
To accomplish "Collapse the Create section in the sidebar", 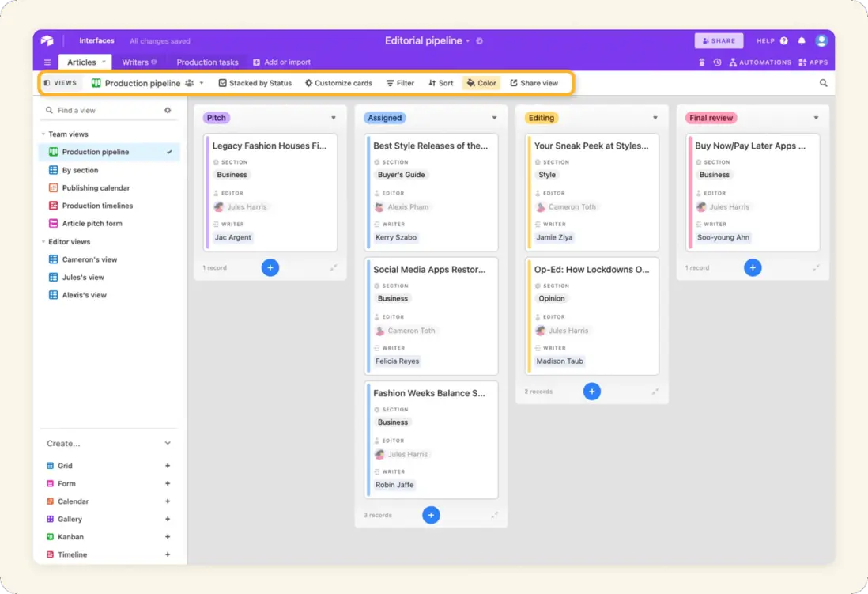I will point(167,443).
